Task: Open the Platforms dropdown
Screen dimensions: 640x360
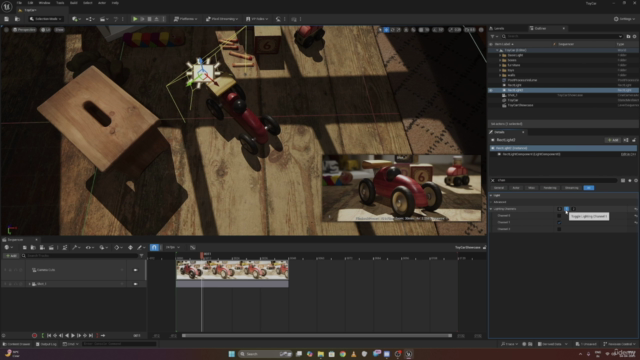Action: pyautogui.click(x=186, y=19)
